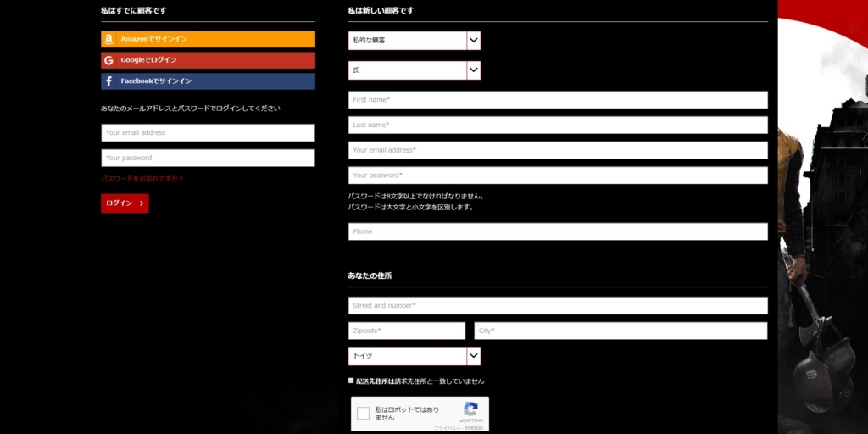
Task: Click the reCAPTCHA logo
Action: [470, 409]
